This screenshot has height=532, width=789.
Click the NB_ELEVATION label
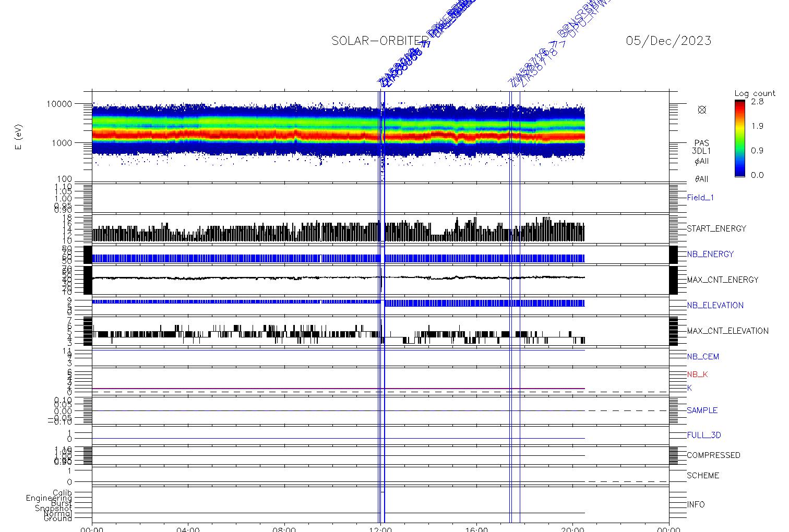tap(715, 305)
